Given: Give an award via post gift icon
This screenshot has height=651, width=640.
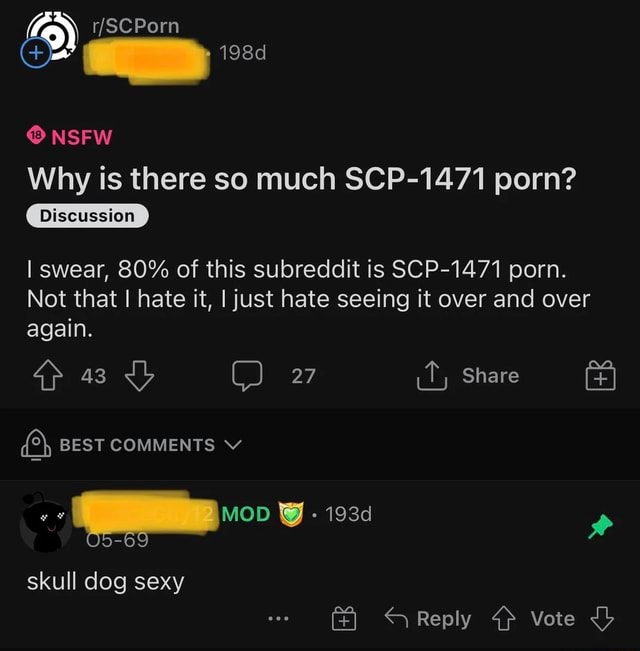Looking at the screenshot, I should (601, 375).
